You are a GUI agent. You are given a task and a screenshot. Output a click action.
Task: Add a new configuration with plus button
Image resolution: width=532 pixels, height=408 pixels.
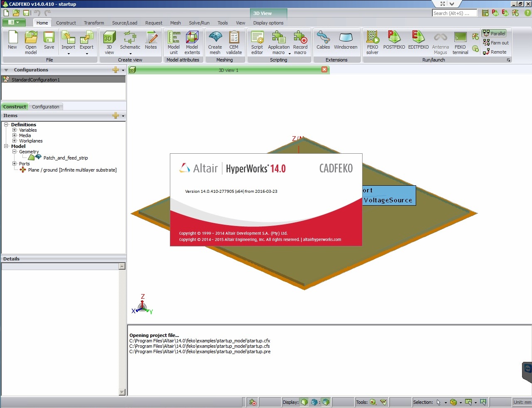[116, 70]
